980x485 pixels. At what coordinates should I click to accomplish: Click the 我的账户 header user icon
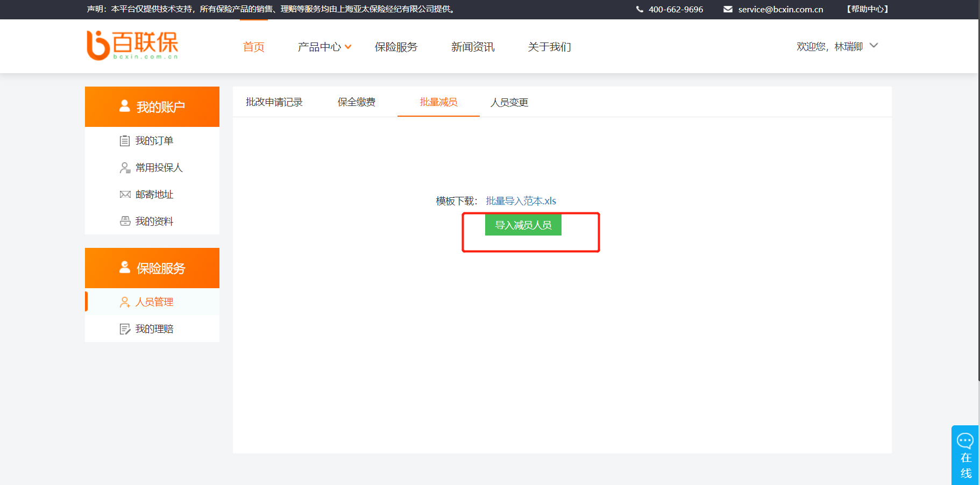coord(125,106)
